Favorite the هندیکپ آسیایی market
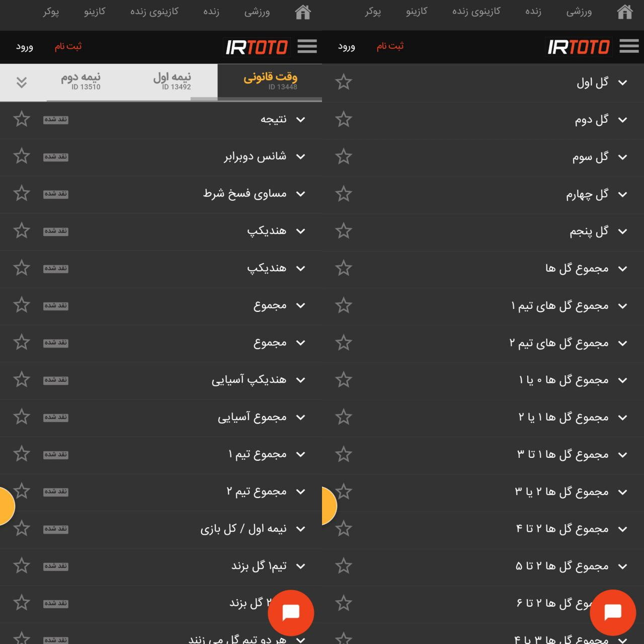This screenshot has width=644, height=644. point(22,380)
